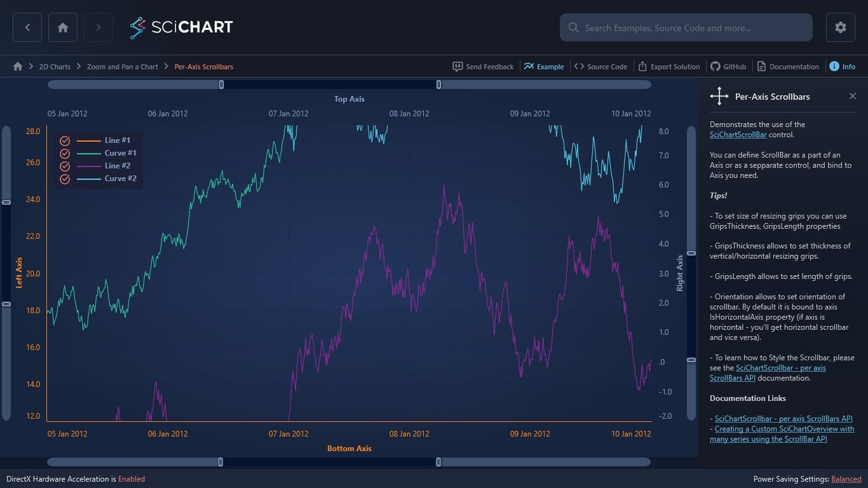The image size is (868, 488).
Task: Open the example's GitHub page
Action: (x=728, y=66)
